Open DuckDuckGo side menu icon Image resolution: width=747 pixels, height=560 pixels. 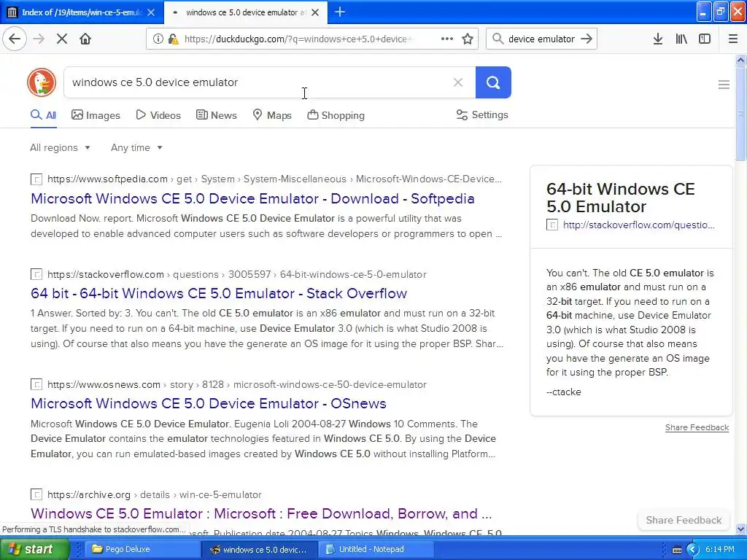click(x=724, y=85)
